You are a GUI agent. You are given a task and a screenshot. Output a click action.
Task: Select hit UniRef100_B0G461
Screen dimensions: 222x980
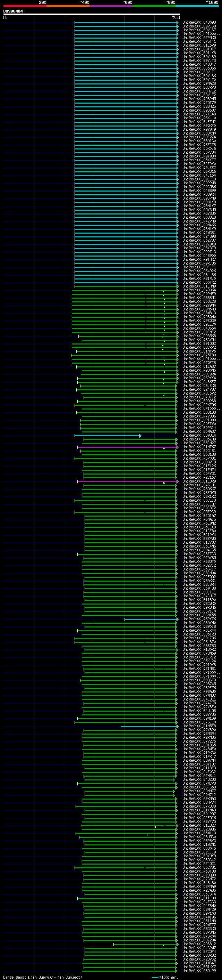[x=199, y=451]
